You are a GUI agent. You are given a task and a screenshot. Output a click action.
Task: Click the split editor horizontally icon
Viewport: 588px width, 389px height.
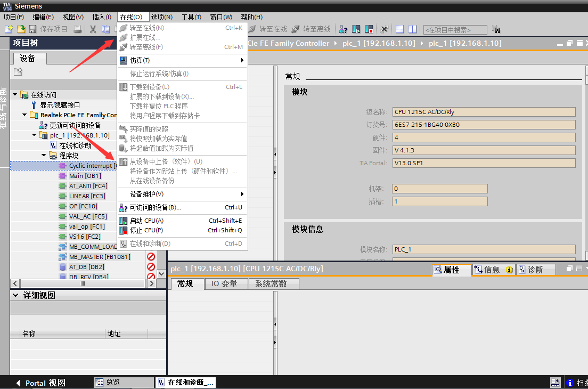(399, 29)
